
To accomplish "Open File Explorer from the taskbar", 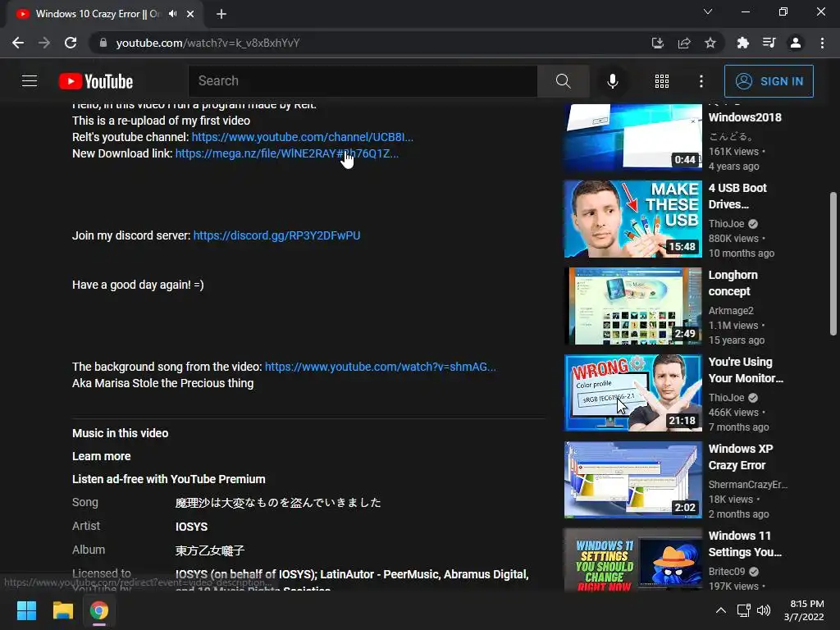I will tap(62, 610).
